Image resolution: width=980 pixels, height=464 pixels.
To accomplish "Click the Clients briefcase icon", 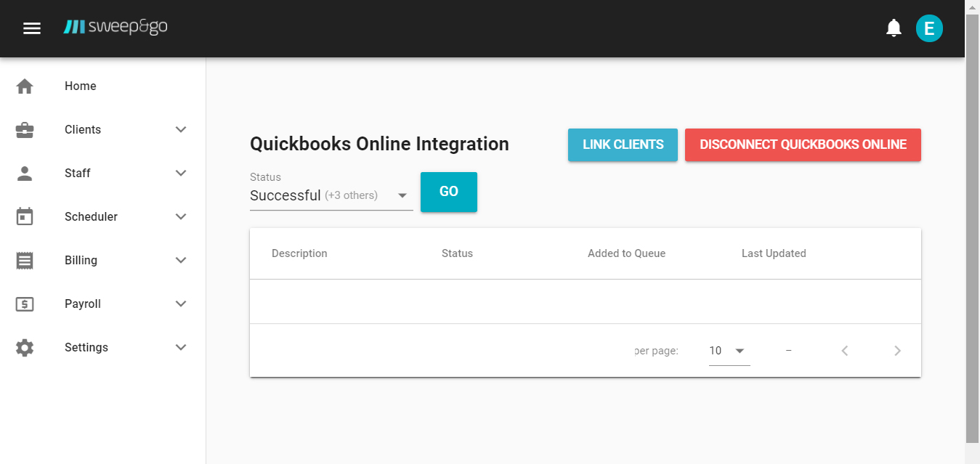I will pyautogui.click(x=25, y=129).
